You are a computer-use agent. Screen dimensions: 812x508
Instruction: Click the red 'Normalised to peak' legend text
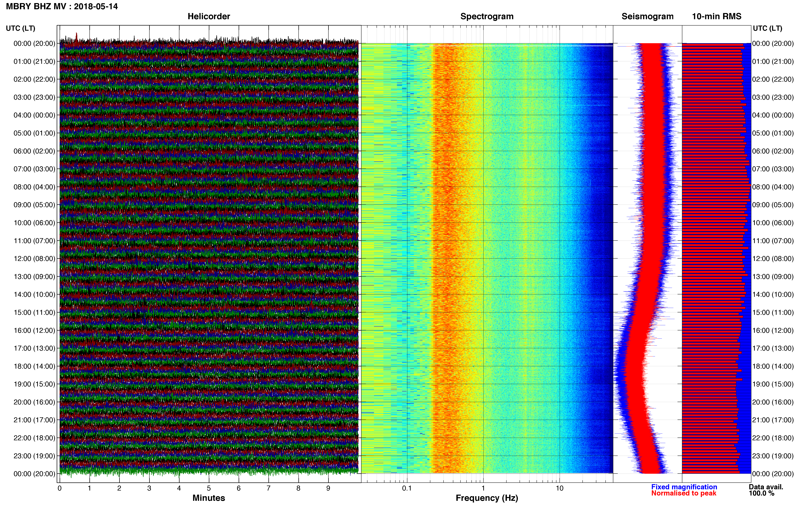coord(684,494)
